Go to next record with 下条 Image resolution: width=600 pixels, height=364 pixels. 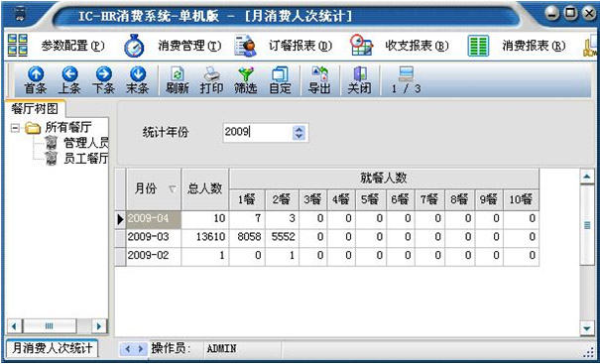(103, 80)
